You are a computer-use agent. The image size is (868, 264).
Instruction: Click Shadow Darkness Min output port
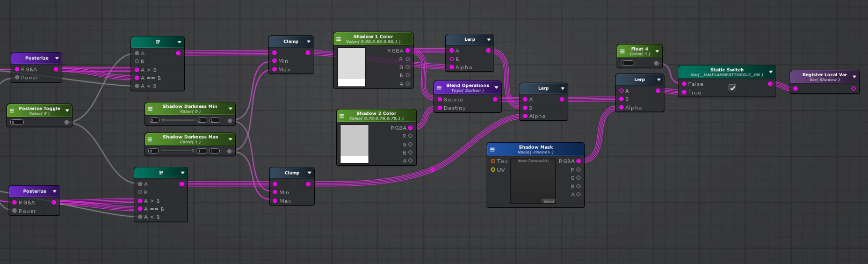(230, 121)
